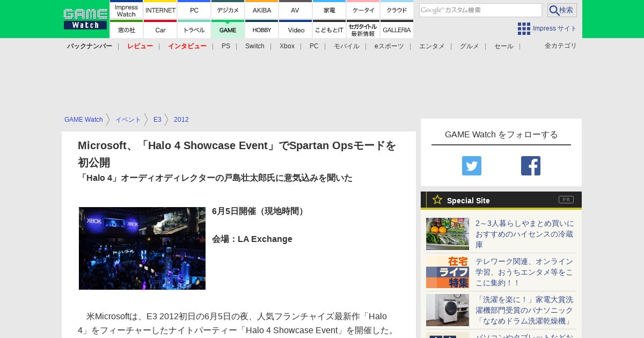Go to イベント breadcrumb
The width and height of the screenshot is (644, 338).
tap(128, 120)
